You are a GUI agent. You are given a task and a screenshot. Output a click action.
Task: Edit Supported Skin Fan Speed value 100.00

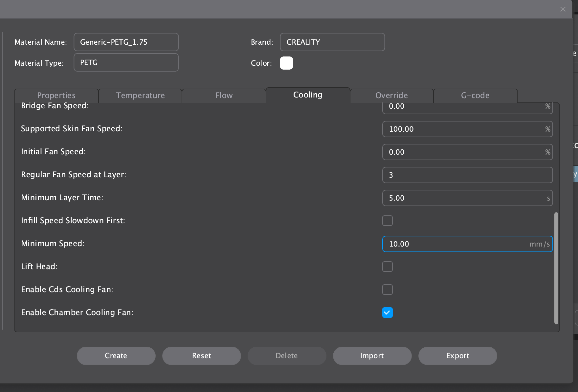(467, 129)
